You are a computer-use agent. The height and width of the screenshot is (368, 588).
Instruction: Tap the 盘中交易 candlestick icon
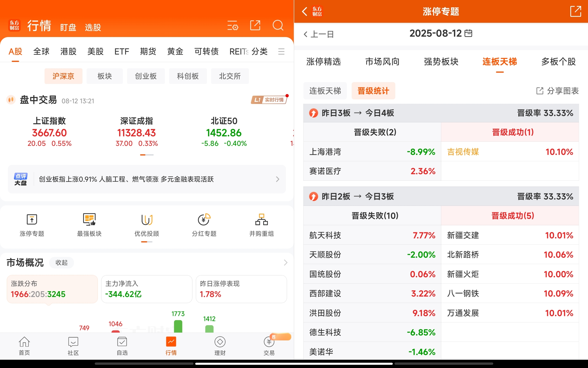pyautogui.click(x=11, y=100)
